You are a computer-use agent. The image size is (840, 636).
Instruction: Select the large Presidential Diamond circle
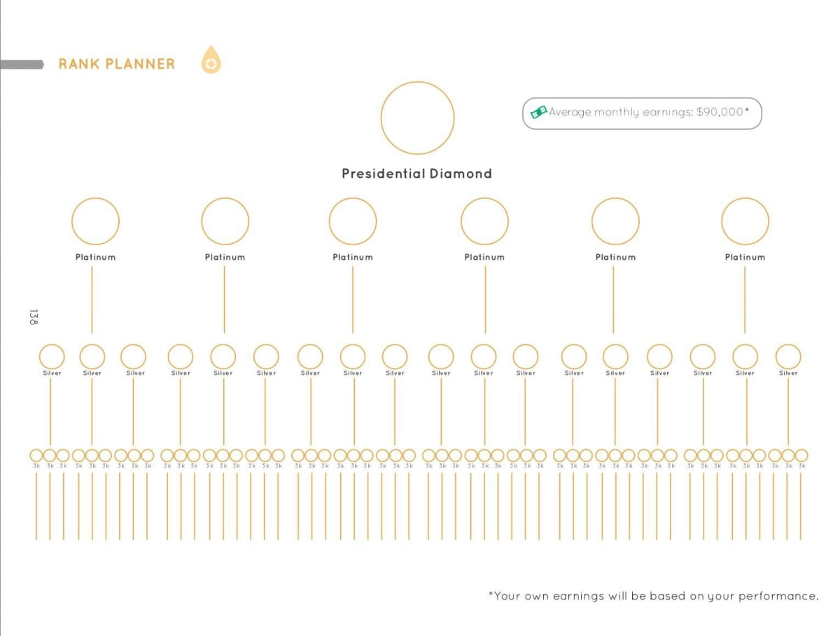point(417,118)
